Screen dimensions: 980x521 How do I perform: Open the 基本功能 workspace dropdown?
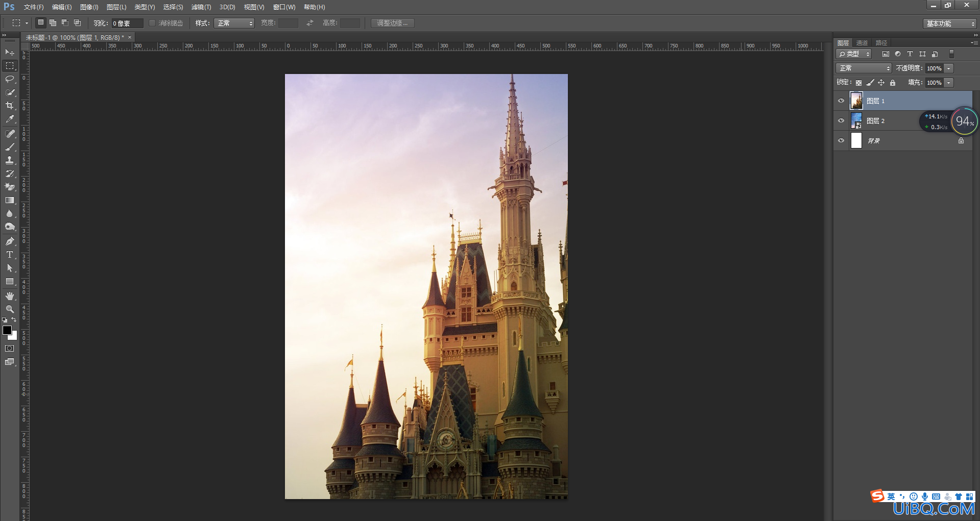click(950, 23)
